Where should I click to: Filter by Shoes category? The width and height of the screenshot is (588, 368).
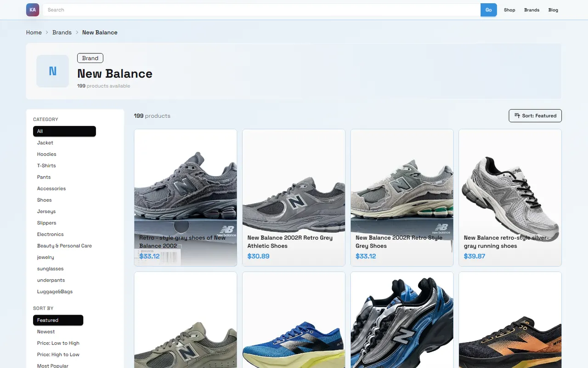[x=45, y=200]
